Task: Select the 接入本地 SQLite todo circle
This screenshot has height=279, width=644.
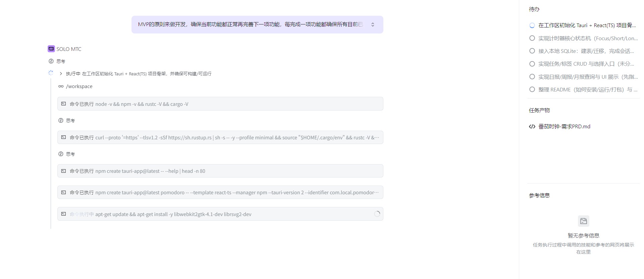Action: 532,51
